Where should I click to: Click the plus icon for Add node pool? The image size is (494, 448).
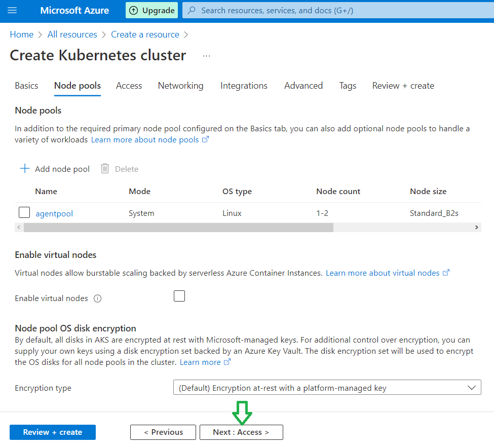25,169
